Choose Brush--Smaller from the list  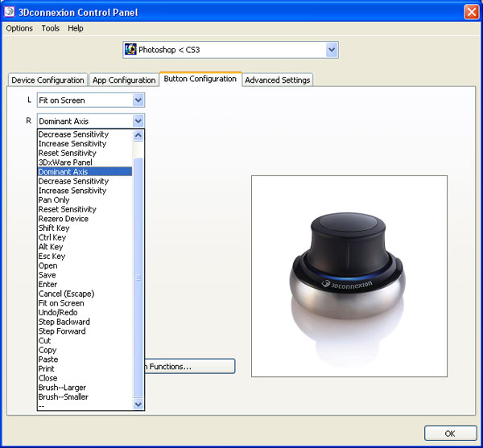(x=85, y=397)
